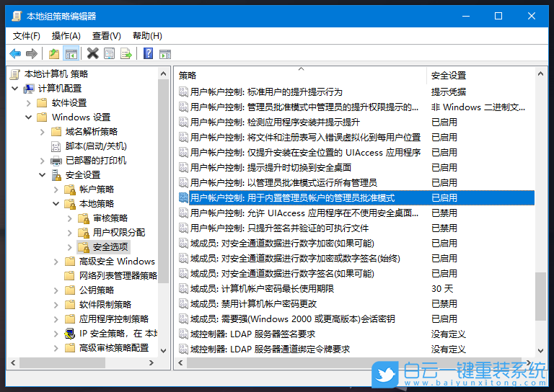Select the 应用程序控制策略 tree item
The height and width of the screenshot is (392, 554).
click(x=114, y=319)
